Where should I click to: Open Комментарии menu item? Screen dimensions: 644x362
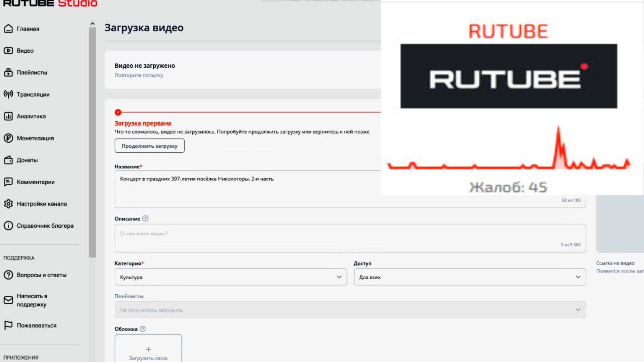pos(36,182)
